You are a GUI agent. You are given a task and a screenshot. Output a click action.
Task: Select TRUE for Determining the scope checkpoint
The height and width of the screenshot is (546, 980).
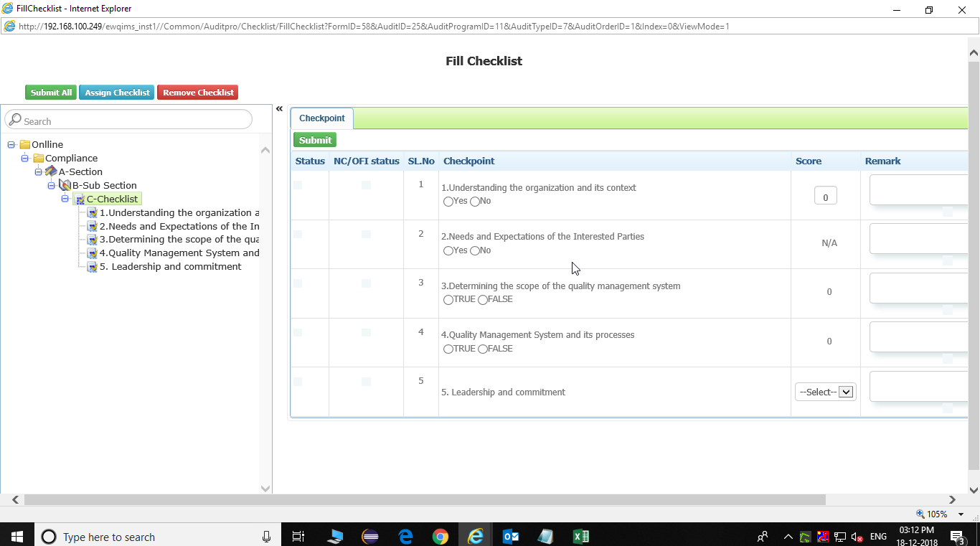(x=448, y=300)
